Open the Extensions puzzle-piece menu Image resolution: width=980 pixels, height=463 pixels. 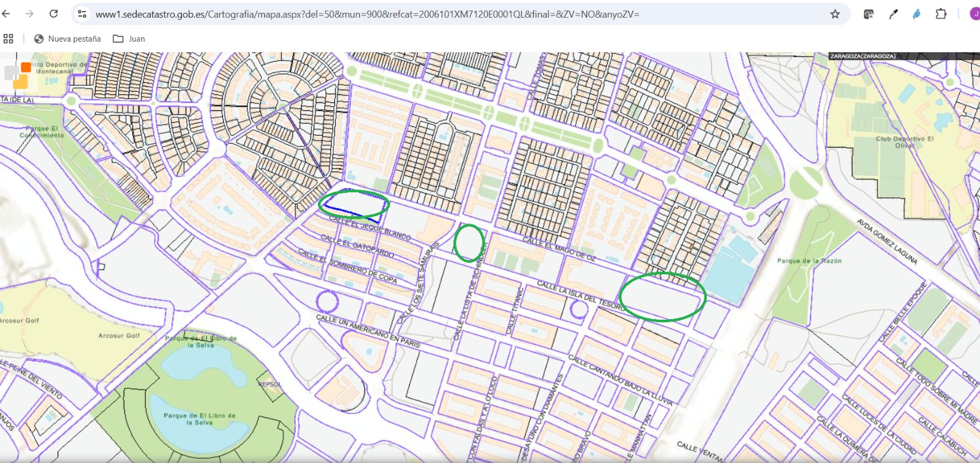tap(941, 14)
